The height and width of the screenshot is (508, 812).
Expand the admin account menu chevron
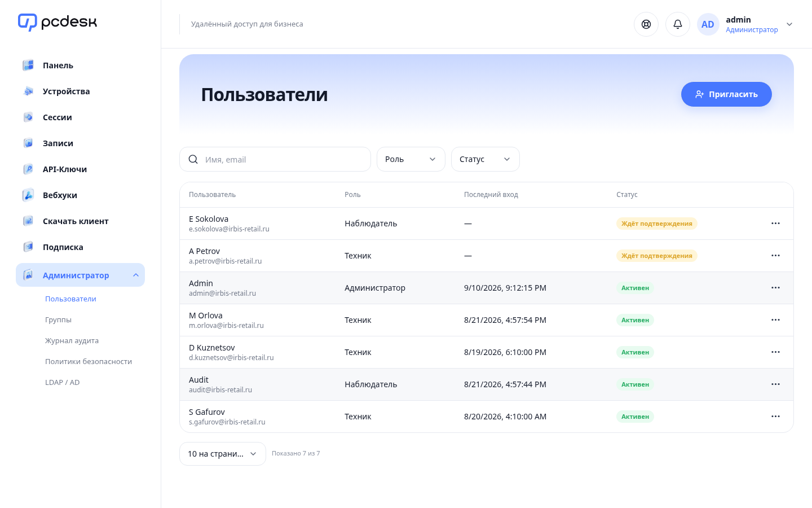point(789,24)
